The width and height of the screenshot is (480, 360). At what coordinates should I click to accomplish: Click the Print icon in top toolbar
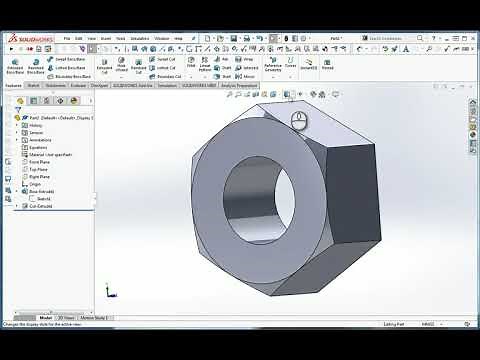coord(247,38)
